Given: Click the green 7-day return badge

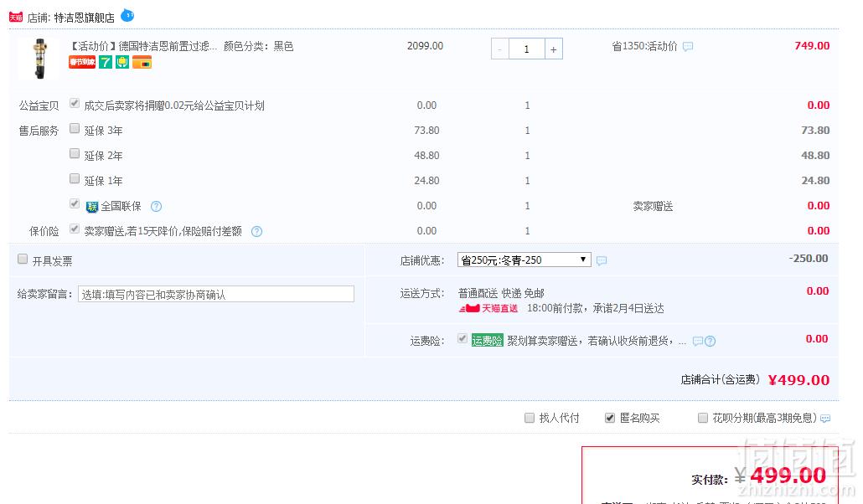Looking at the screenshot, I should click(105, 62).
